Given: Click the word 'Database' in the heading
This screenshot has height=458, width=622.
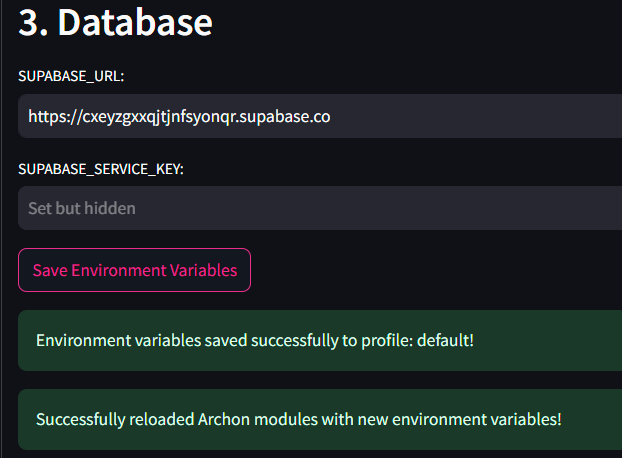Looking at the screenshot, I should [135, 22].
